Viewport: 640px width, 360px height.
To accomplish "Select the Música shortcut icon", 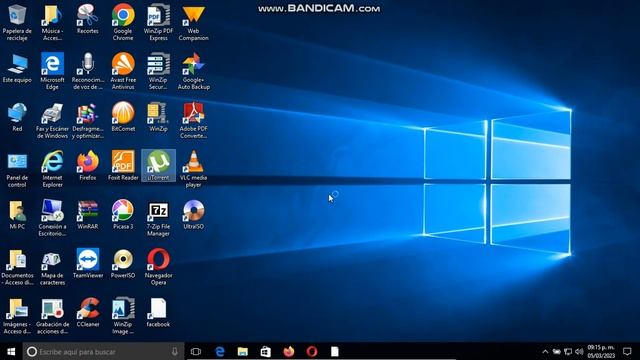I will tap(52, 22).
